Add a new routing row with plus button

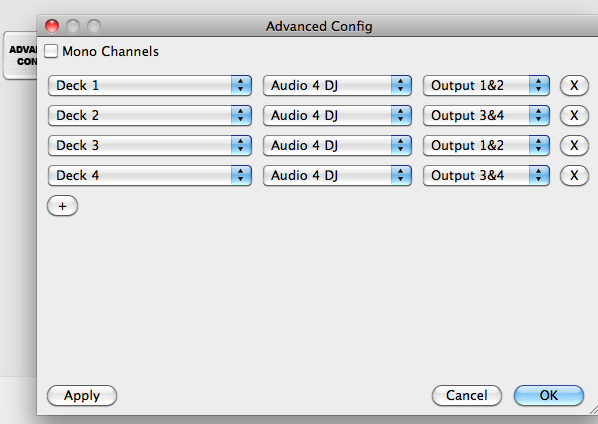click(x=63, y=206)
